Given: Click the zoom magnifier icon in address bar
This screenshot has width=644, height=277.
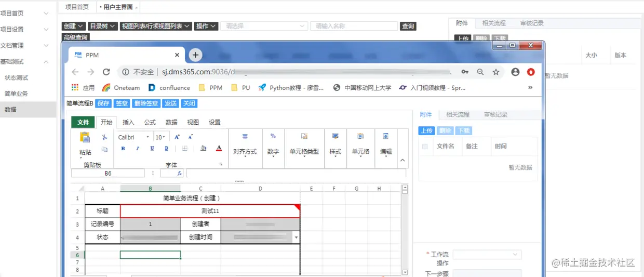Looking at the screenshot, I should pos(480,72).
